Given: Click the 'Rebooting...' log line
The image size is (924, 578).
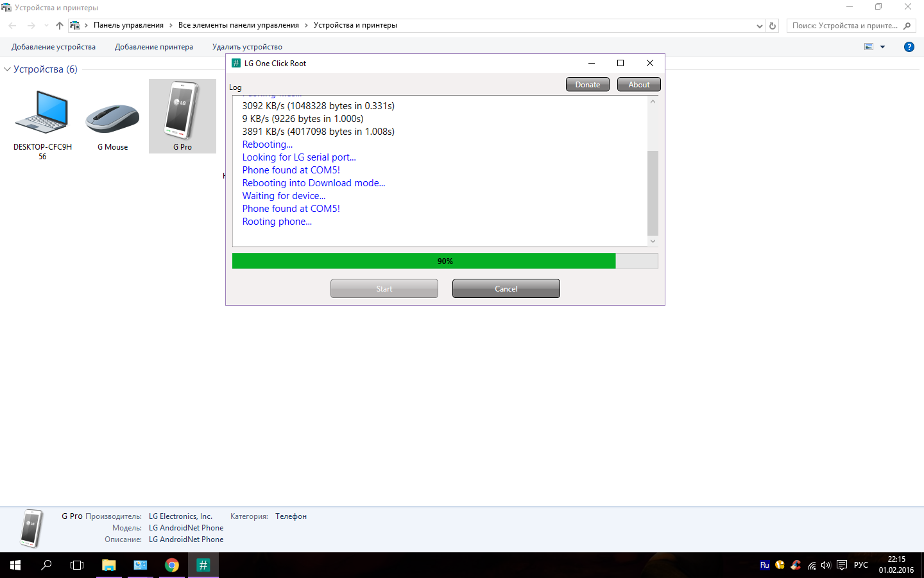Looking at the screenshot, I should [x=268, y=144].
